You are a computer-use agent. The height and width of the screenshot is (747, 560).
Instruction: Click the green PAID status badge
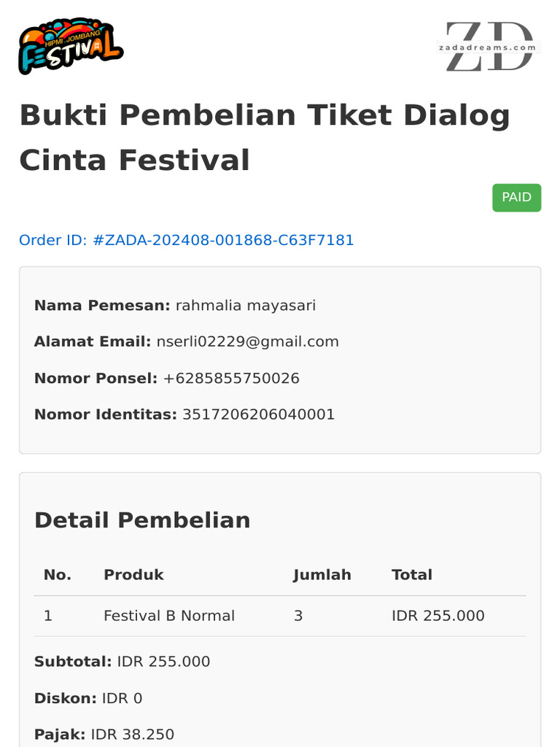[x=516, y=198]
